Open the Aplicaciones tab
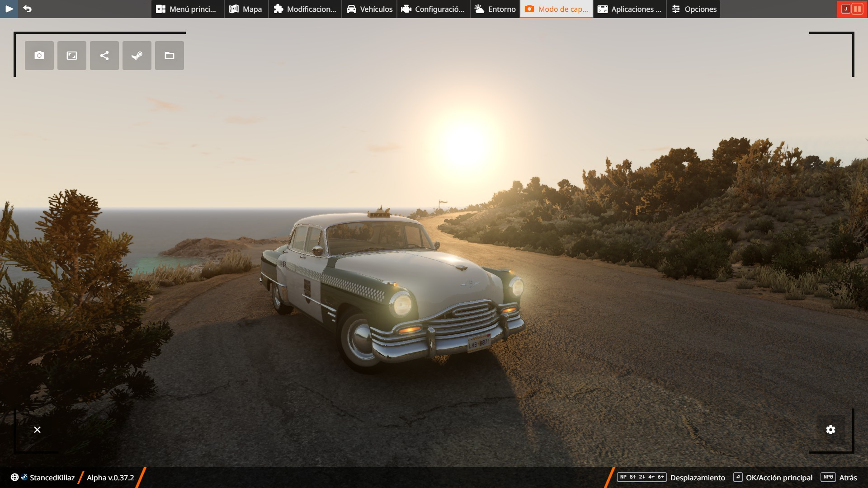This screenshot has width=868, height=488. [630, 9]
